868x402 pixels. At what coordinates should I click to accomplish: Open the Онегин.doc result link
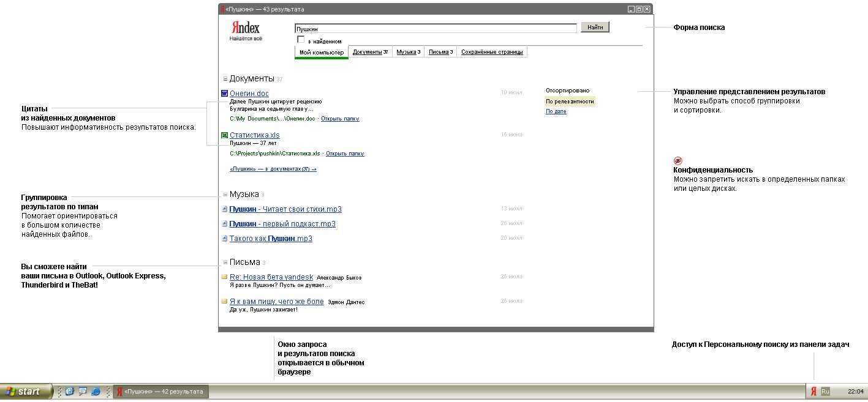click(249, 94)
